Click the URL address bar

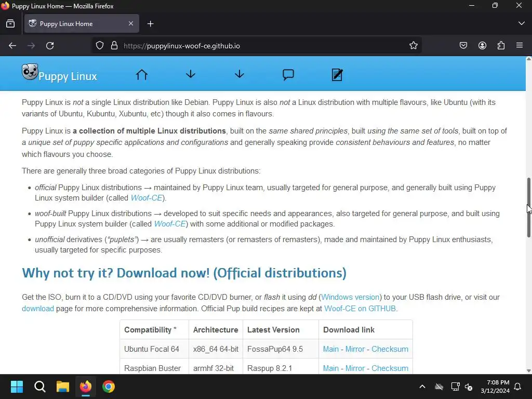click(x=258, y=46)
